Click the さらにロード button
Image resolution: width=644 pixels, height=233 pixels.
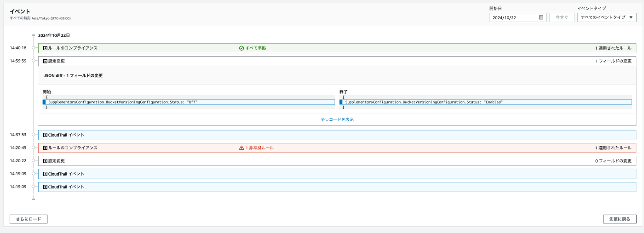[x=29, y=219]
